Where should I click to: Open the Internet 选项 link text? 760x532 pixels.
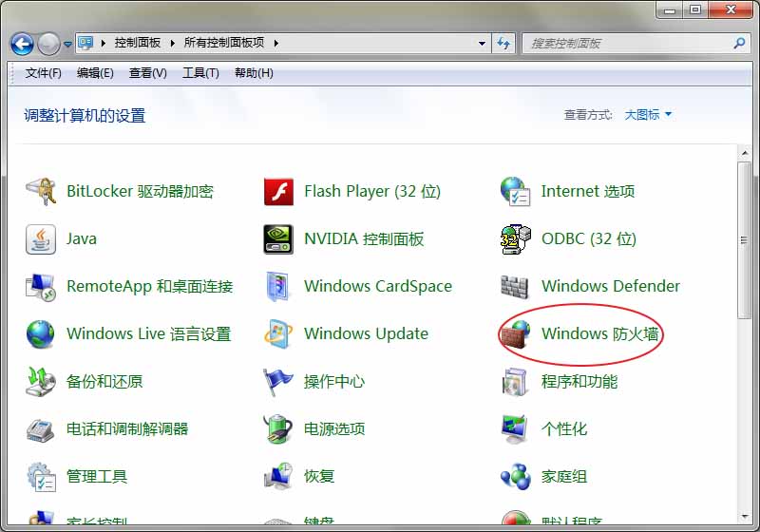coord(588,191)
